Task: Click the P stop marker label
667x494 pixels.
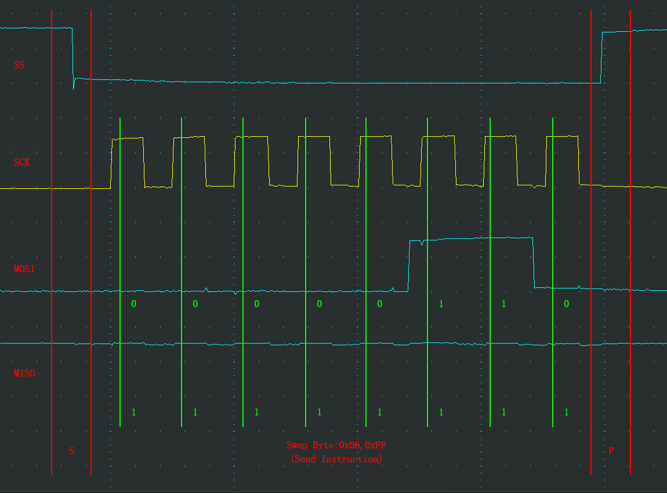Action: click(611, 451)
